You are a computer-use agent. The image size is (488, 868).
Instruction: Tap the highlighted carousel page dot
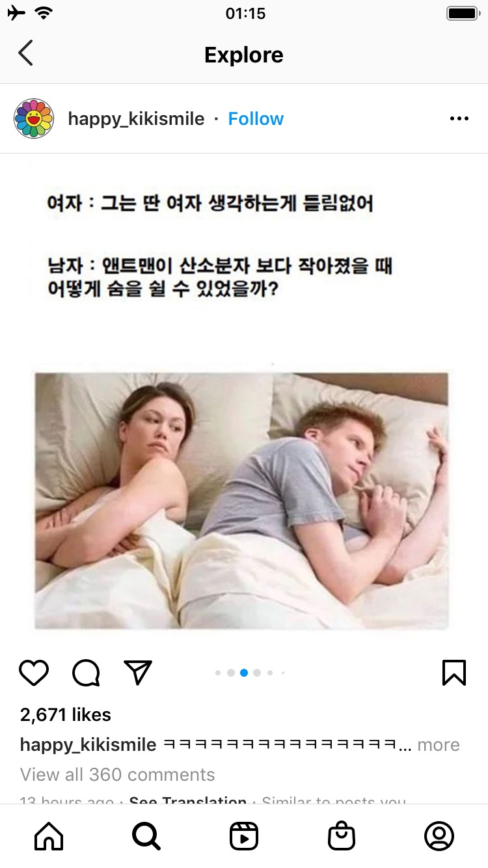[244, 673]
